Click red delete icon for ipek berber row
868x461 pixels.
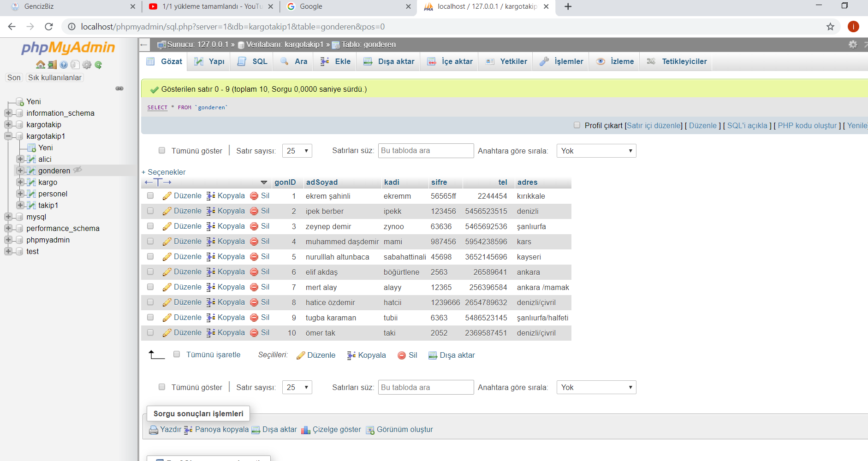point(254,211)
